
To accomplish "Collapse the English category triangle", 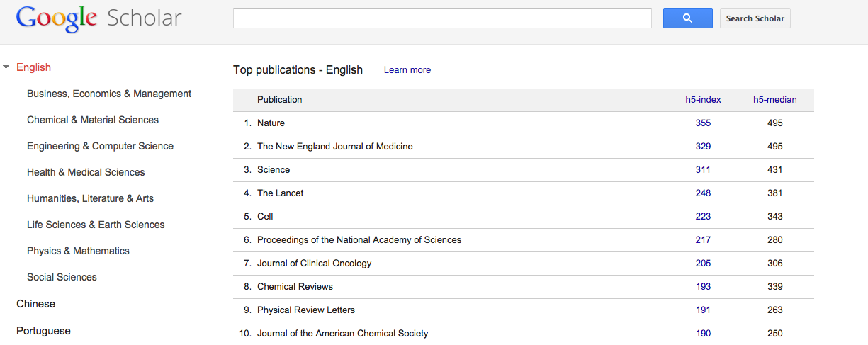I will 6,67.
